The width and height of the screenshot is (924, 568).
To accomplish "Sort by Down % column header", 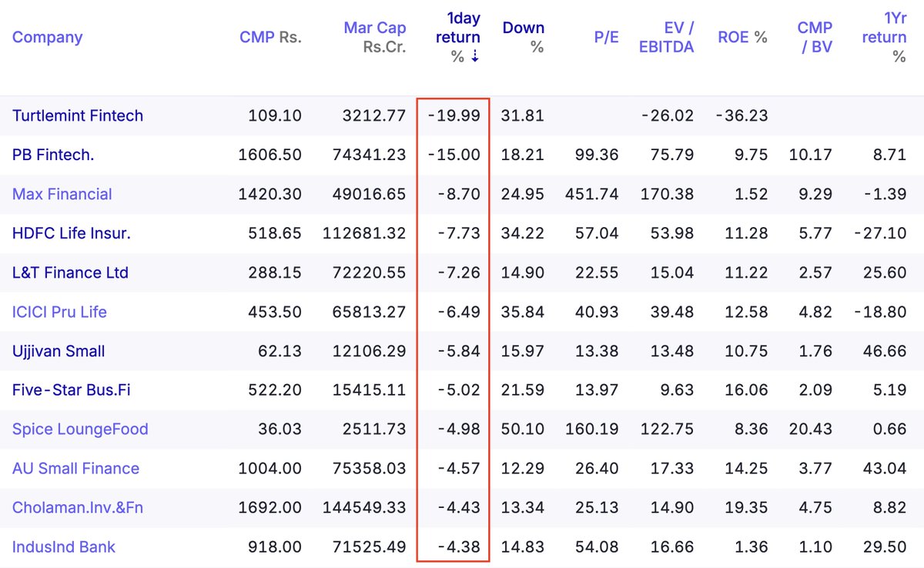I will [524, 37].
